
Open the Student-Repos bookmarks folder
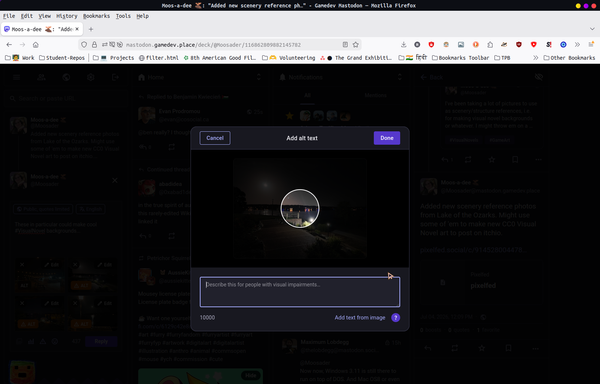click(62, 58)
